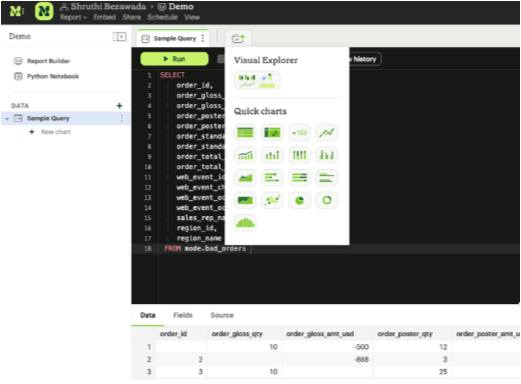Open the Schedule menu

coord(162,17)
